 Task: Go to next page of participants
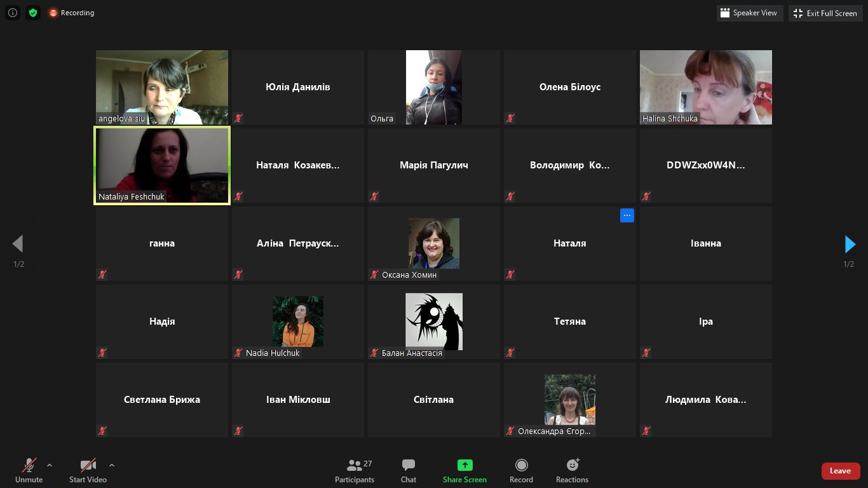coord(850,244)
